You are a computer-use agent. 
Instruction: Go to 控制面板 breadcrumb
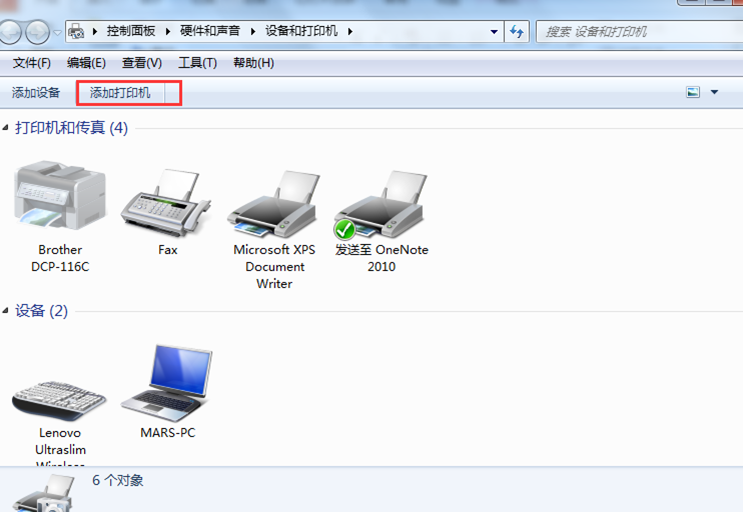pos(131,31)
